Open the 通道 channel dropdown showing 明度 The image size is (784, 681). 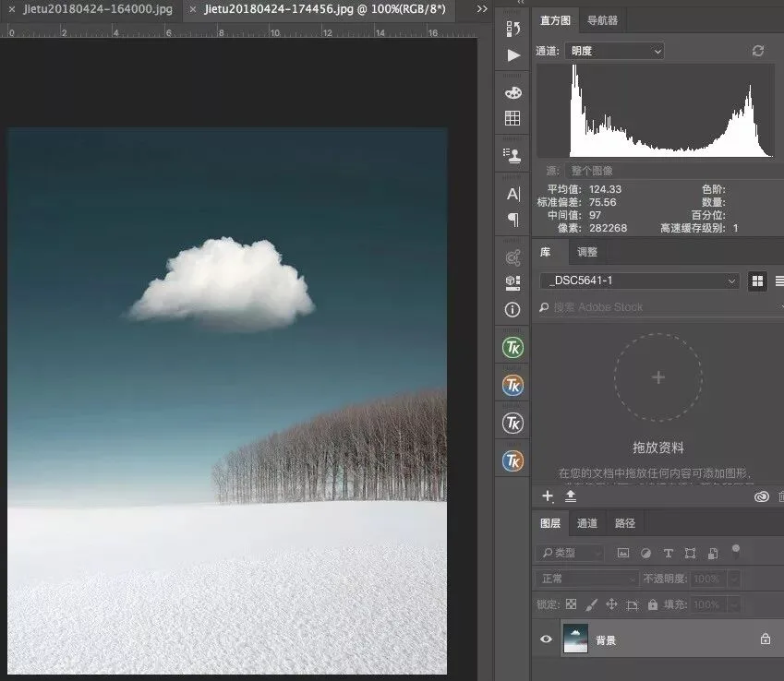pos(614,51)
